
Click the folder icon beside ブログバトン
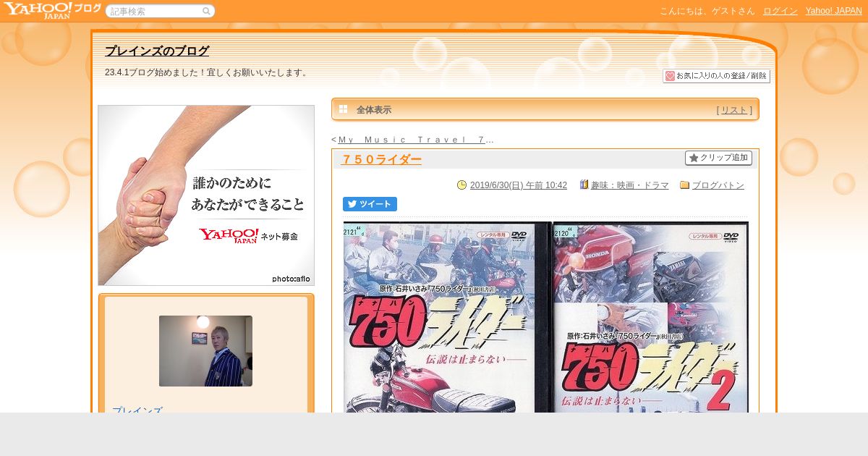click(x=685, y=185)
